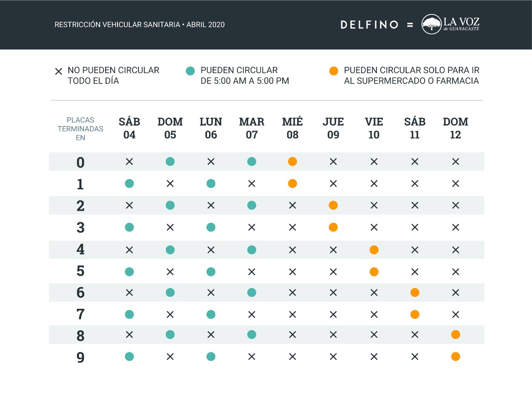Viewport: 532px width, 394px height.
Task: Click teal dot for plate 8 on MAR 07
Action: pyautogui.click(x=252, y=335)
